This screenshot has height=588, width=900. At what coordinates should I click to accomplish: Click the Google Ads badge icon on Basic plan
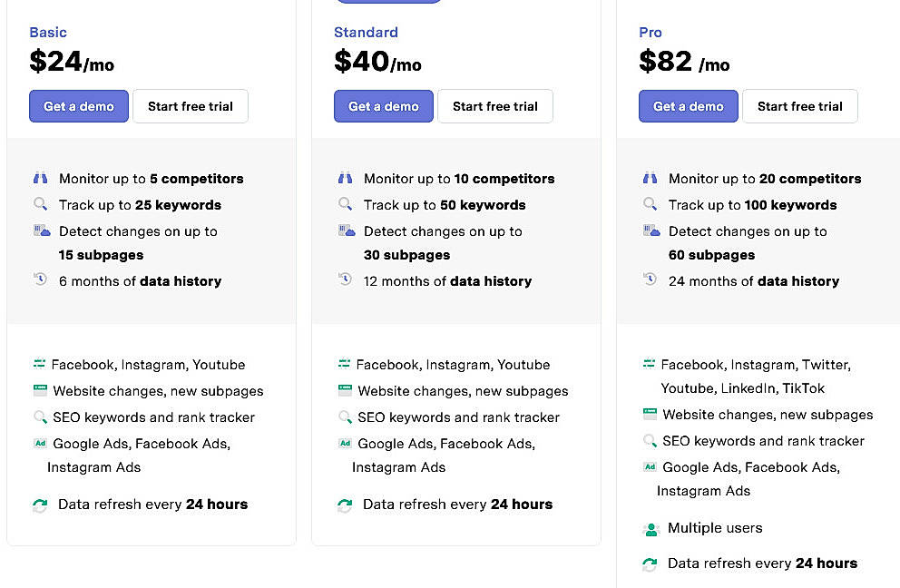(x=40, y=443)
